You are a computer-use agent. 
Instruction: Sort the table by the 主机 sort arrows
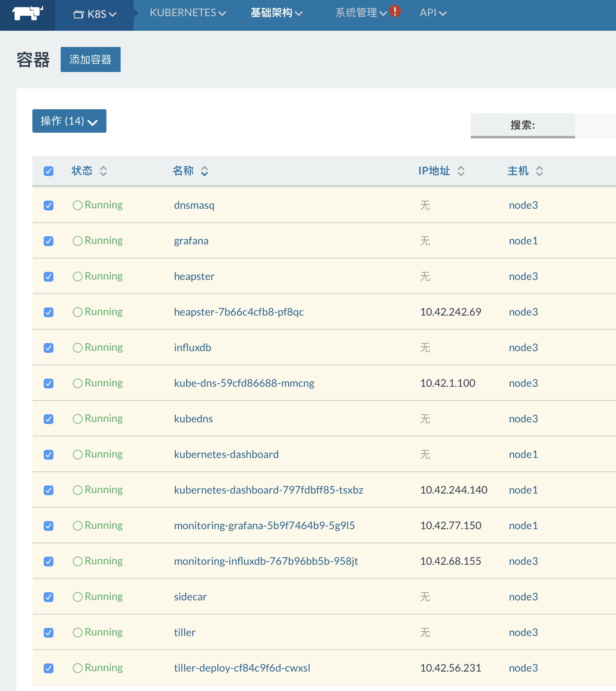(540, 171)
